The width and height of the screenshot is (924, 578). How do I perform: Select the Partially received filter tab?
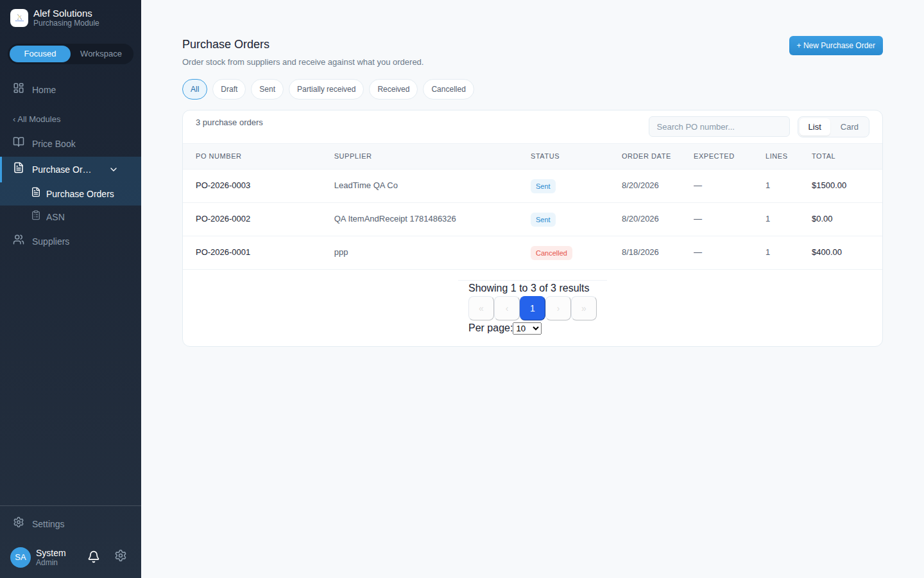point(326,89)
